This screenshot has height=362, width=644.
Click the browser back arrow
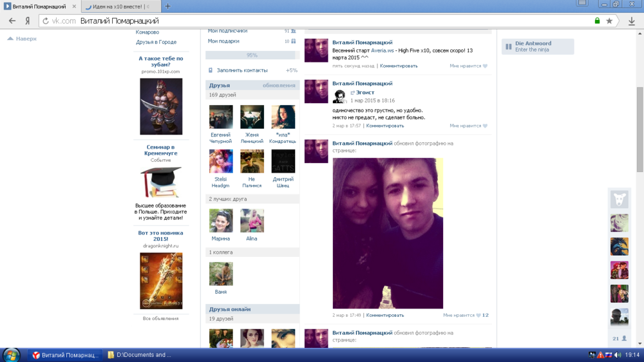pos(12,21)
